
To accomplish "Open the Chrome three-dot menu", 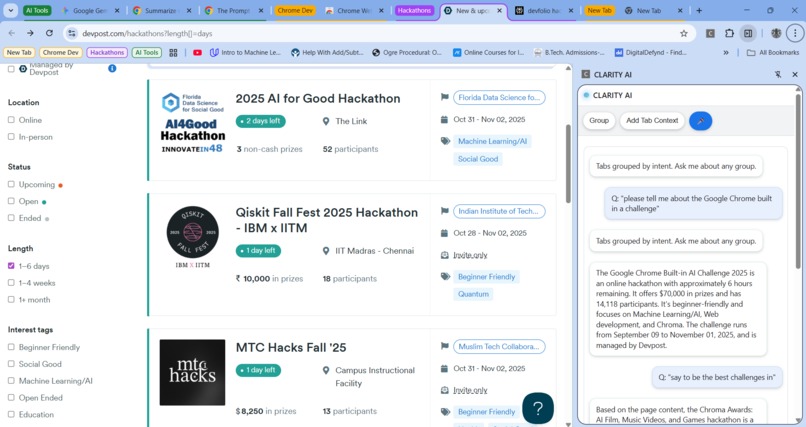I will (795, 33).
